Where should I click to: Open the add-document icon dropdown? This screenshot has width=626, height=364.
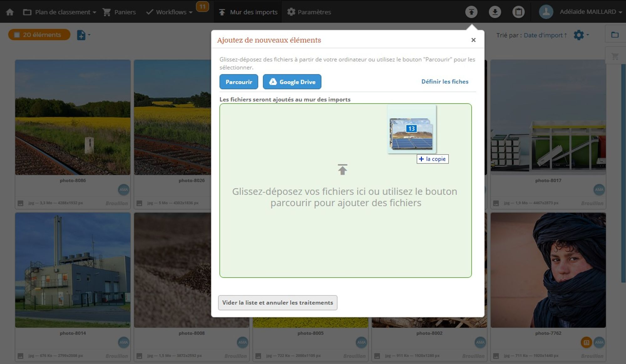point(83,35)
